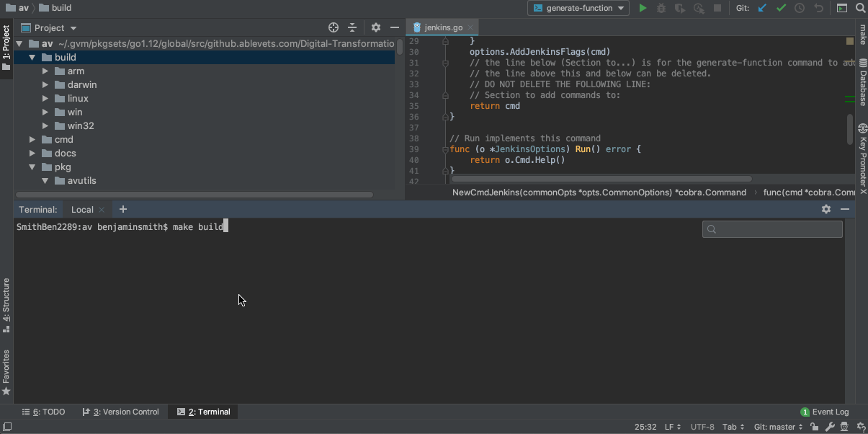Expand the win folder
This screenshot has width=868, height=434.
[x=45, y=112]
